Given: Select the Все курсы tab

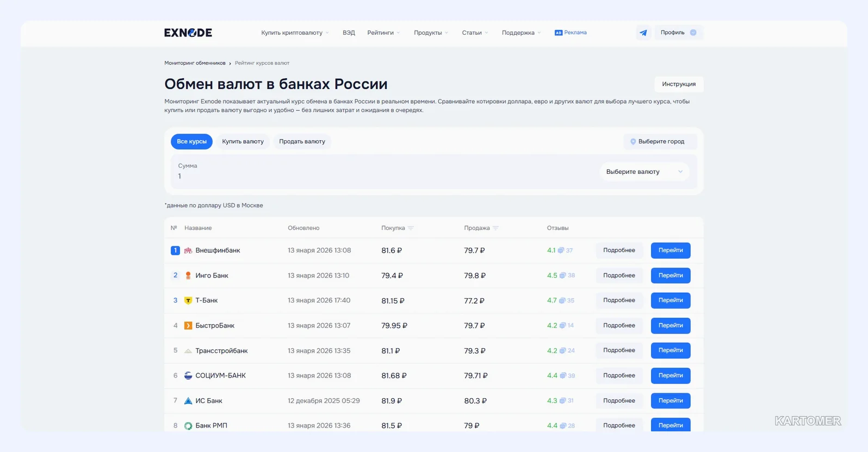Looking at the screenshot, I should coord(191,141).
